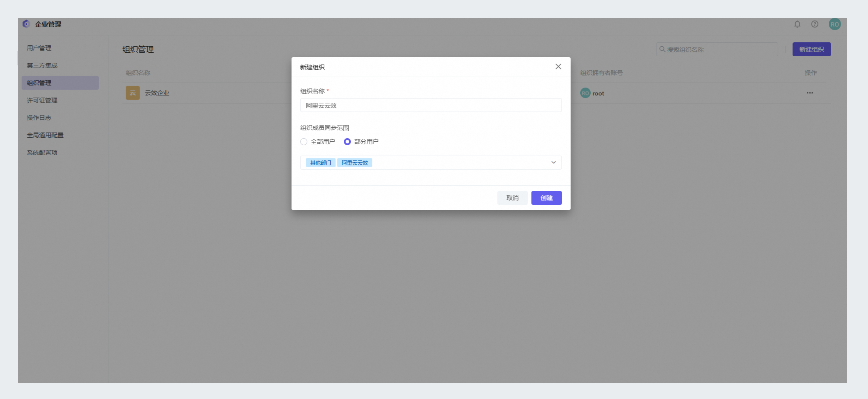Open 全局通用配置 in the sidebar
Viewport: 868px width, 399px height.
pyautogui.click(x=45, y=135)
